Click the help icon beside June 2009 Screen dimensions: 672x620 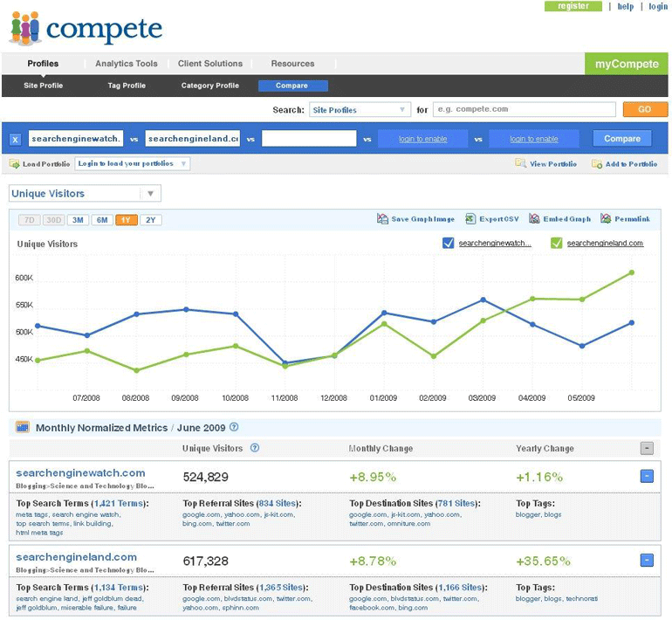coord(234,427)
